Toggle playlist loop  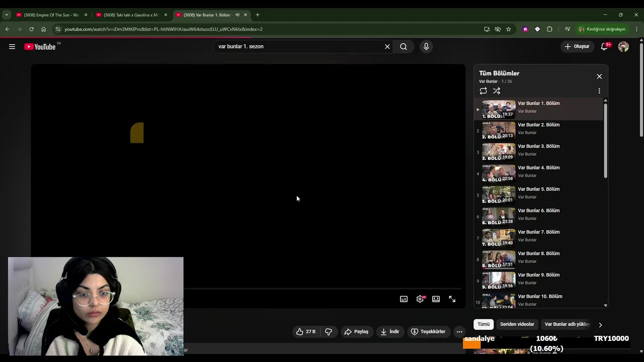(x=483, y=91)
